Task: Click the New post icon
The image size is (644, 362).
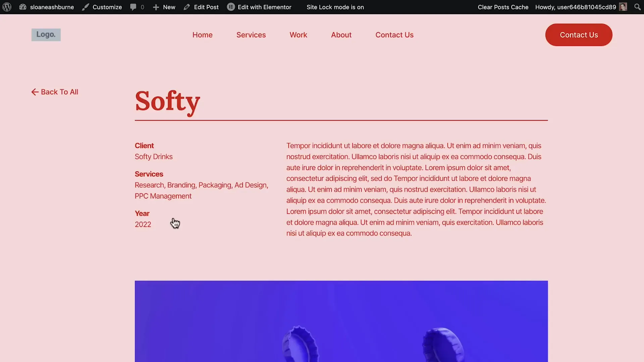Action: tap(156, 7)
